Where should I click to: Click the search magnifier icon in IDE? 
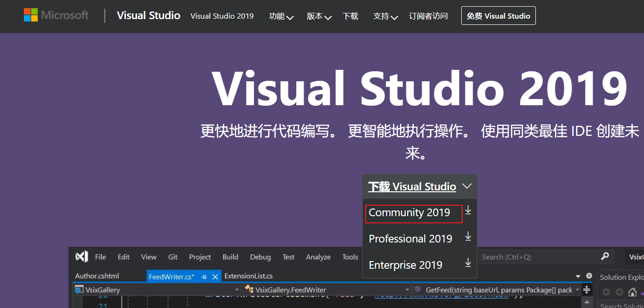605,257
